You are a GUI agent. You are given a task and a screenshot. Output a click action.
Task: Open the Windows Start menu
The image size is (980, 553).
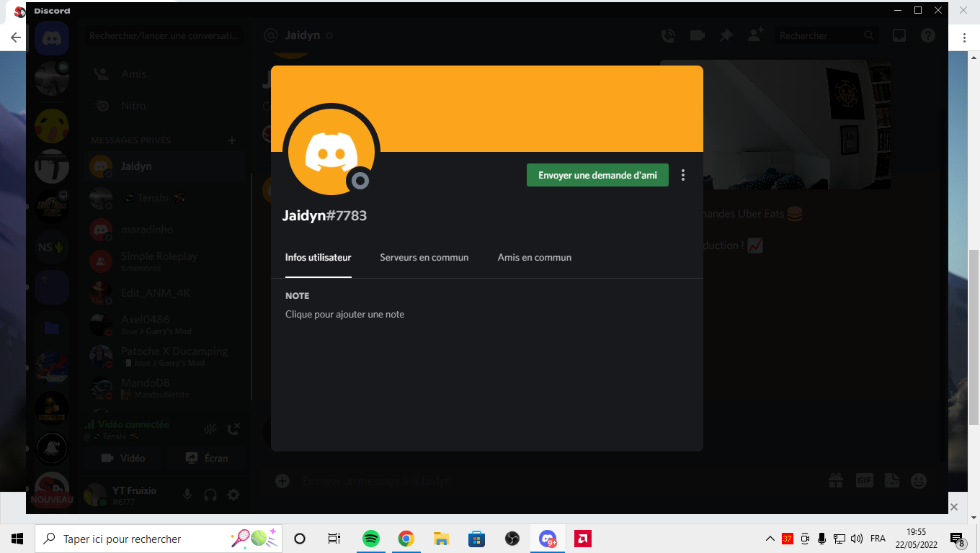(17, 539)
